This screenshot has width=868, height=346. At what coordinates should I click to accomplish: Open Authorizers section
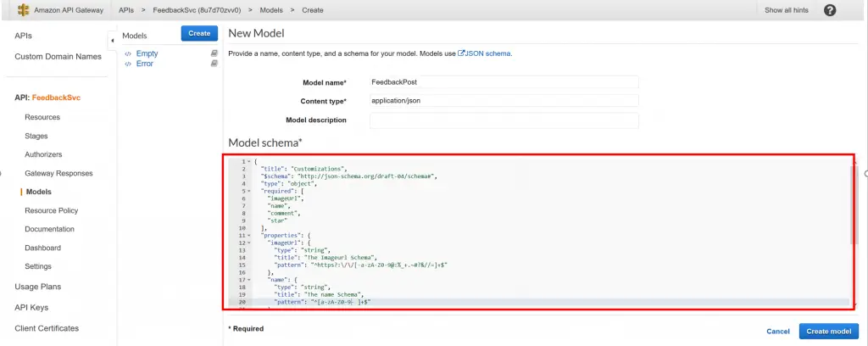(43, 154)
